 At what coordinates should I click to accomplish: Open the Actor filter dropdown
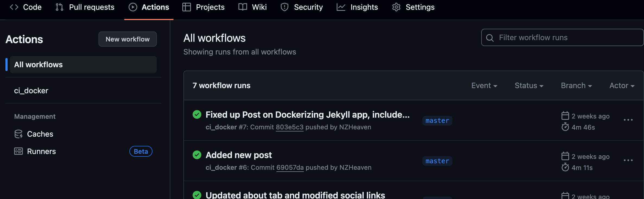click(622, 86)
